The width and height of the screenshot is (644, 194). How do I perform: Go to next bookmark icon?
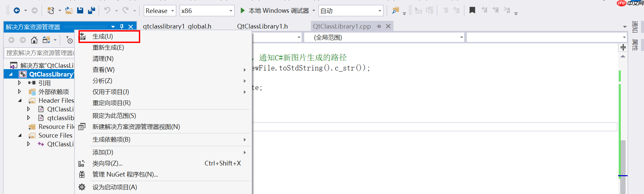(495, 10)
